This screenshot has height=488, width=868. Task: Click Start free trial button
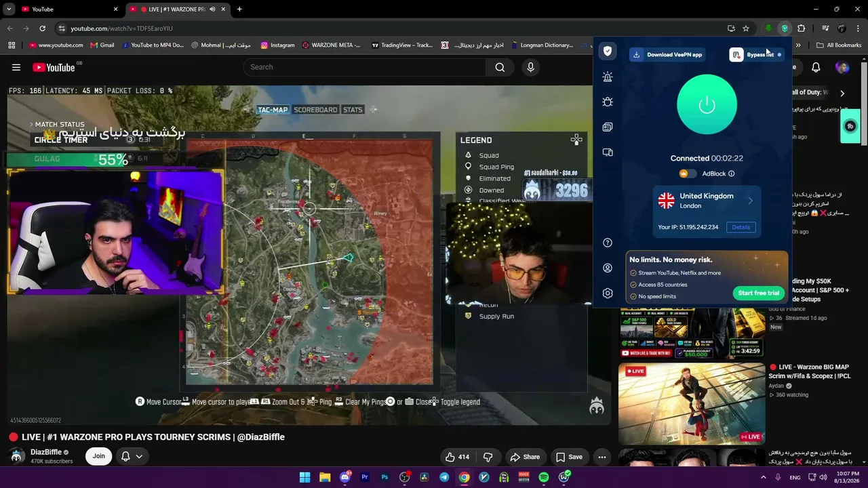(x=758, y=293)
